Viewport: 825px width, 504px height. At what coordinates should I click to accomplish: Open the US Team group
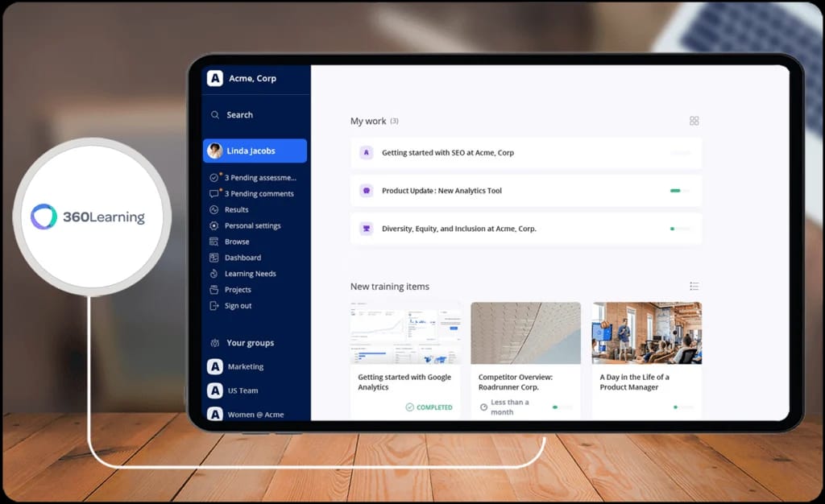point(243,390)
